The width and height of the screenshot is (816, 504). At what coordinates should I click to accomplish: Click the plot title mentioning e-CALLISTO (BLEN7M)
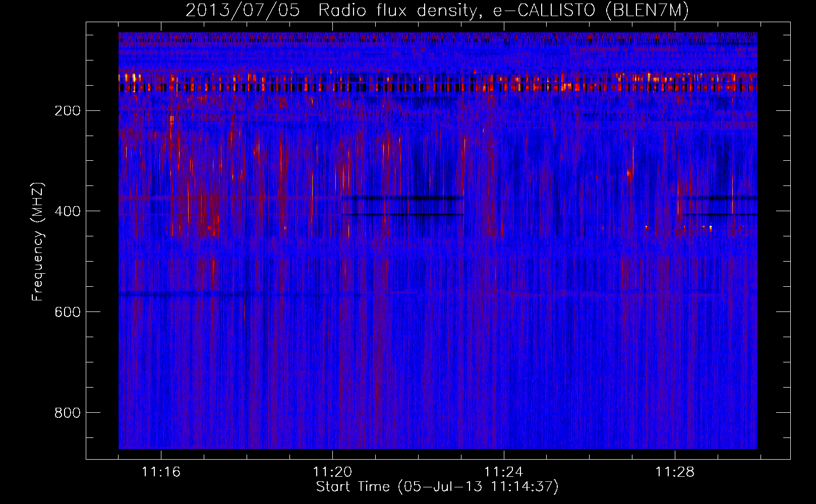(437, 11)
